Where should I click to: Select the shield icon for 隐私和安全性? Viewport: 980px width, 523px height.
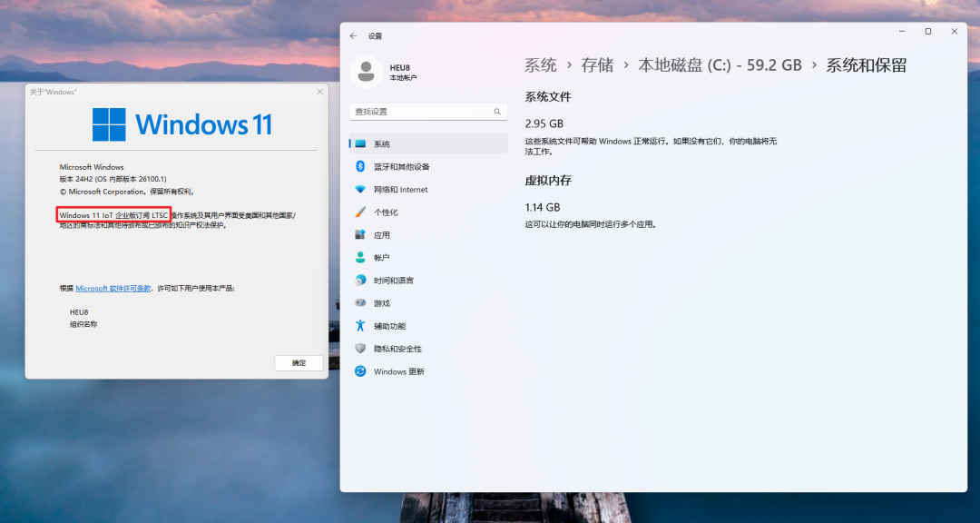click(x=360, y=349)
